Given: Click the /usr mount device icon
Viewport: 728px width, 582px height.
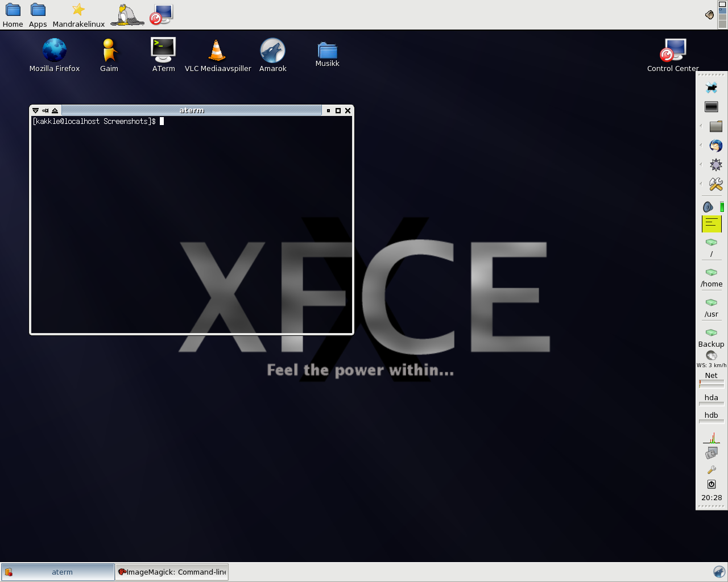Looking at the screenshot, I should tap(712, 303).
